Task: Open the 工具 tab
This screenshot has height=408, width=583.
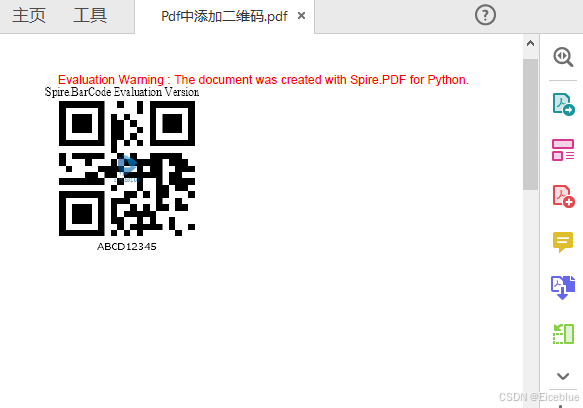Action: 90,16
